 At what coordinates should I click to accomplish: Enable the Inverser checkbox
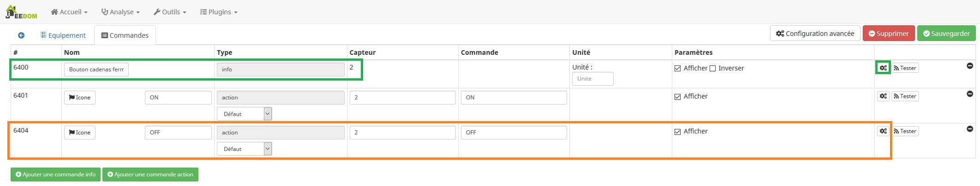click(712, 68)
